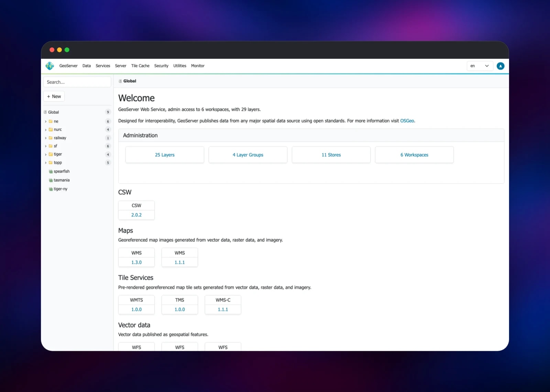Image resolution: width=550 pixels, height=392 pixels.
Task: Open the 11 Stores card
Action: pyautogui.click(x=331, y=155)
